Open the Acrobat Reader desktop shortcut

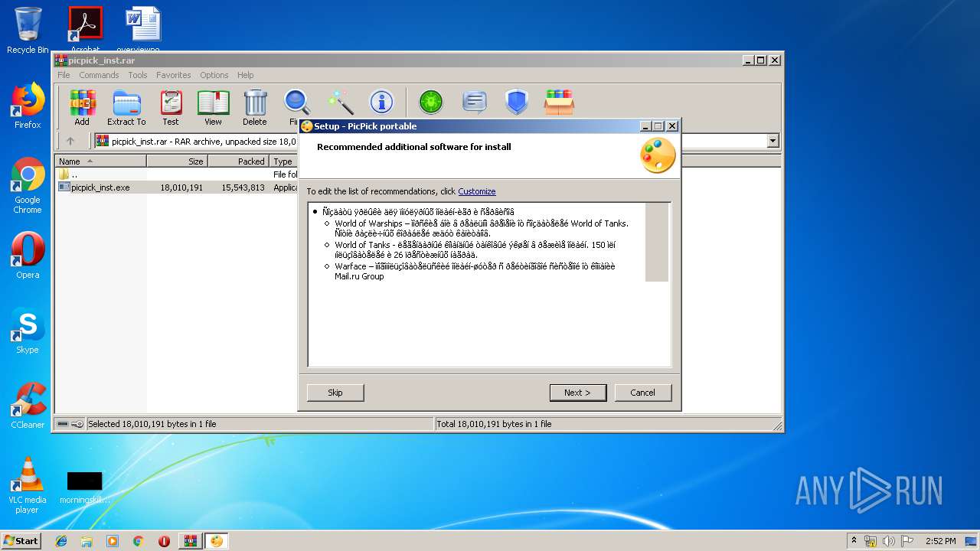(x=85, y=29)
